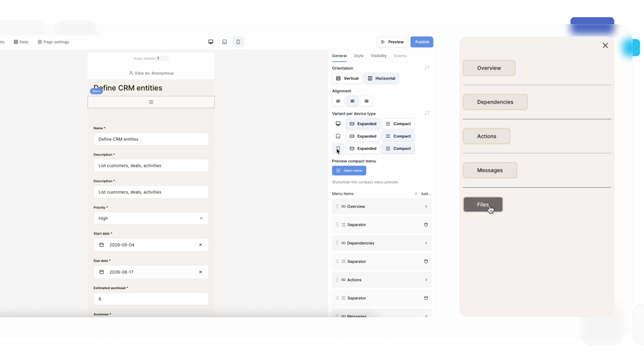Expand the Overview menu item settings

(x=426, y=206)
